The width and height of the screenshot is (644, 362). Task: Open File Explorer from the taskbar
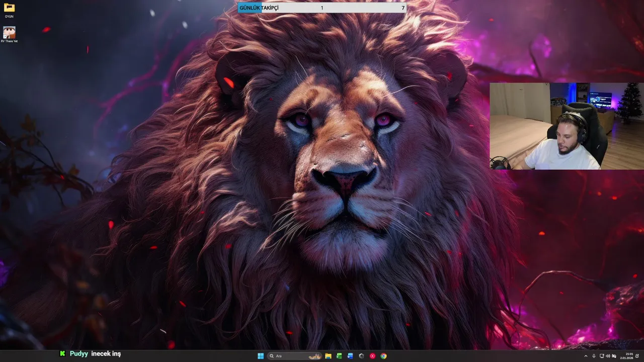[328, 356]
